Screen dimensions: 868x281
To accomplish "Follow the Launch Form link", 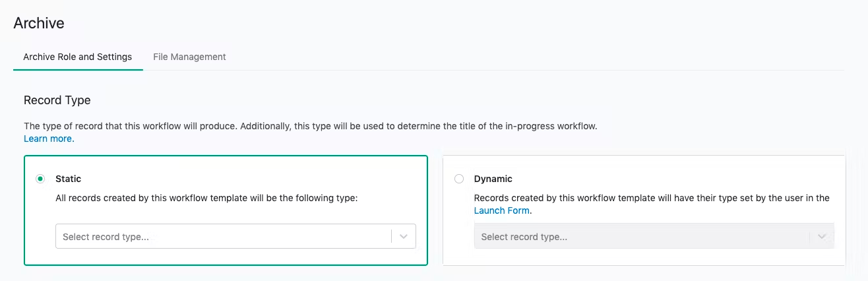I will click(x=502, y=211).
